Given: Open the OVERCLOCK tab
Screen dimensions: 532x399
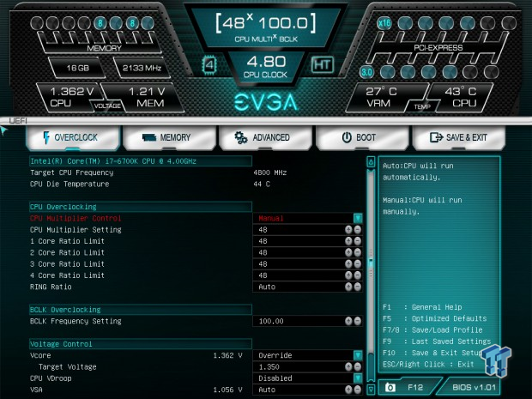Looking at the screenshot, I should pyautogui.click(x=73, y=138).
